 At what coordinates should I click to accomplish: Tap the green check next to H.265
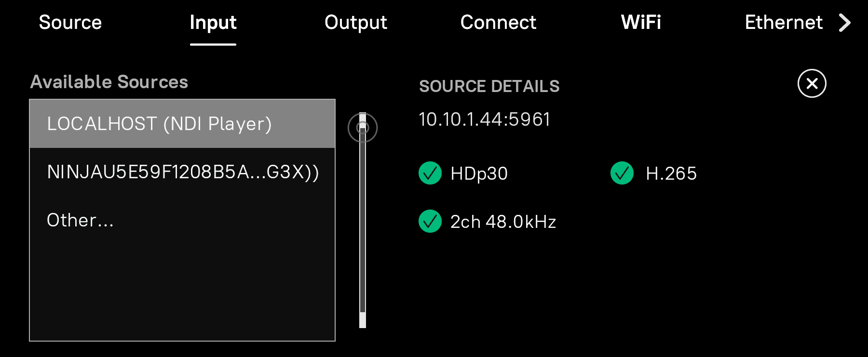(x=622, y=173)
